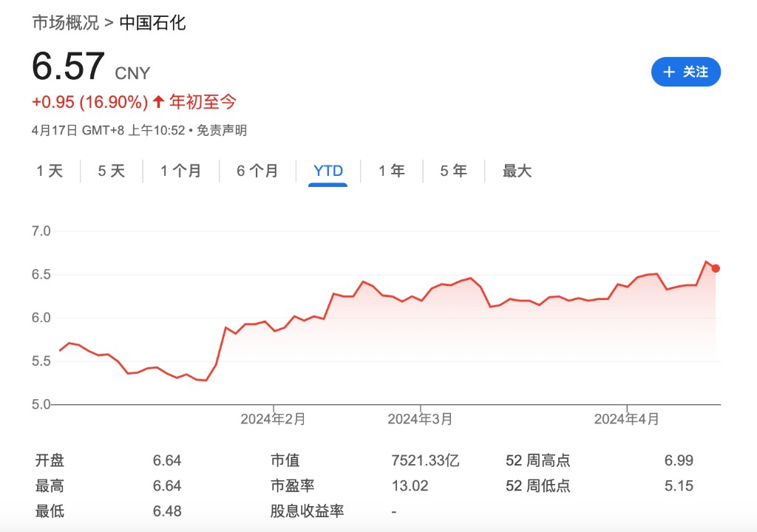Open the 免责声明 disclaimer link
This screenshot has height=532, width=757.
pos(222,130)
